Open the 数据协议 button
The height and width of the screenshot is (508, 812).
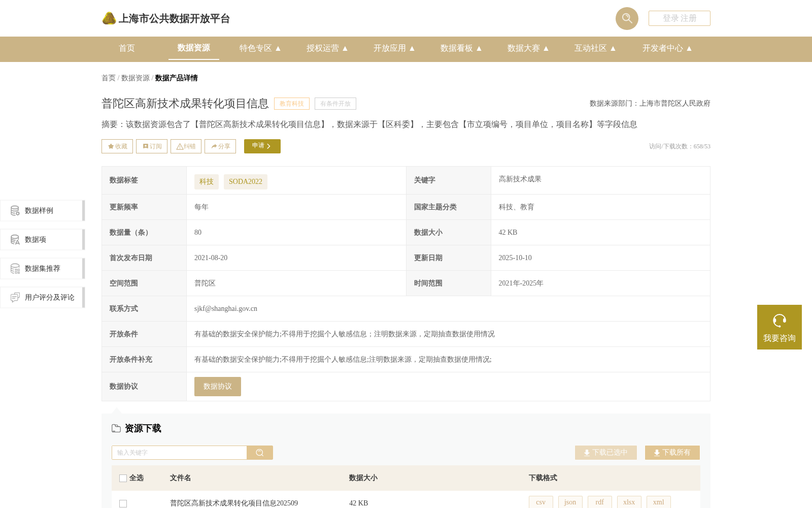(x=218, y=387)
